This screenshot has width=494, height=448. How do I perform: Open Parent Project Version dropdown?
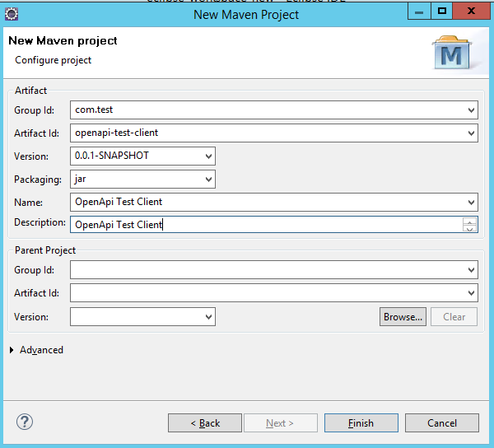(208, 317)
